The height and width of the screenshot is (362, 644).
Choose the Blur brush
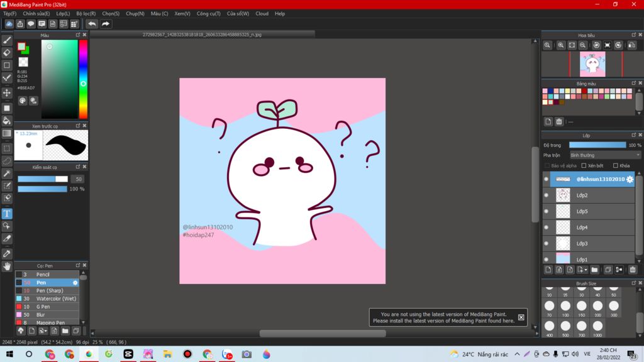pos(47,315)
